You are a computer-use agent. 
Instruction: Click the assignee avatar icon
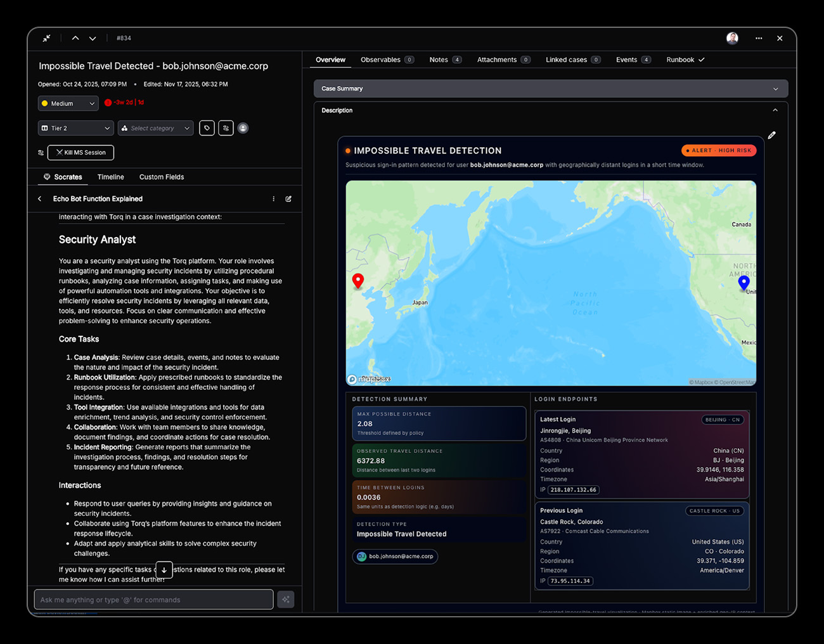pos(243,128)
